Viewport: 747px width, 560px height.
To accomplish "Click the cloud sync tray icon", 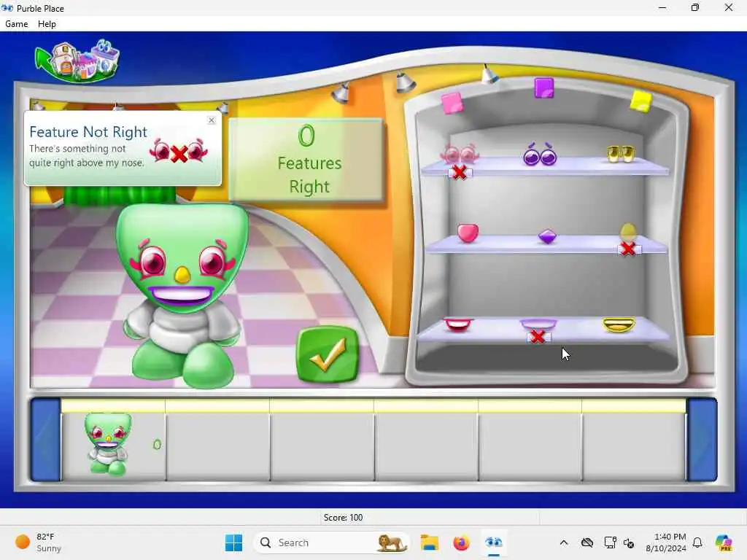I will click(x=587, y=542).
